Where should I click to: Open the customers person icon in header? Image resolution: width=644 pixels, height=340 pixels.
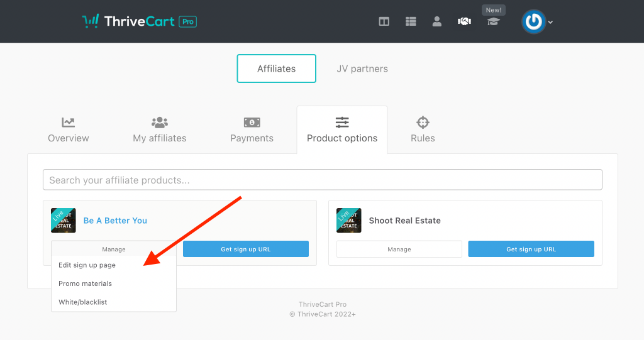click(x=437, y=21)
